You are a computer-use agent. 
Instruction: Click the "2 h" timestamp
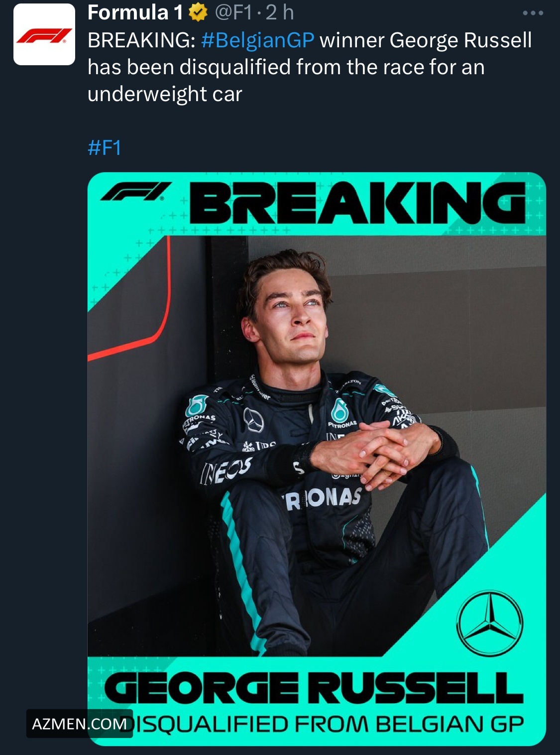pos(280,13)
